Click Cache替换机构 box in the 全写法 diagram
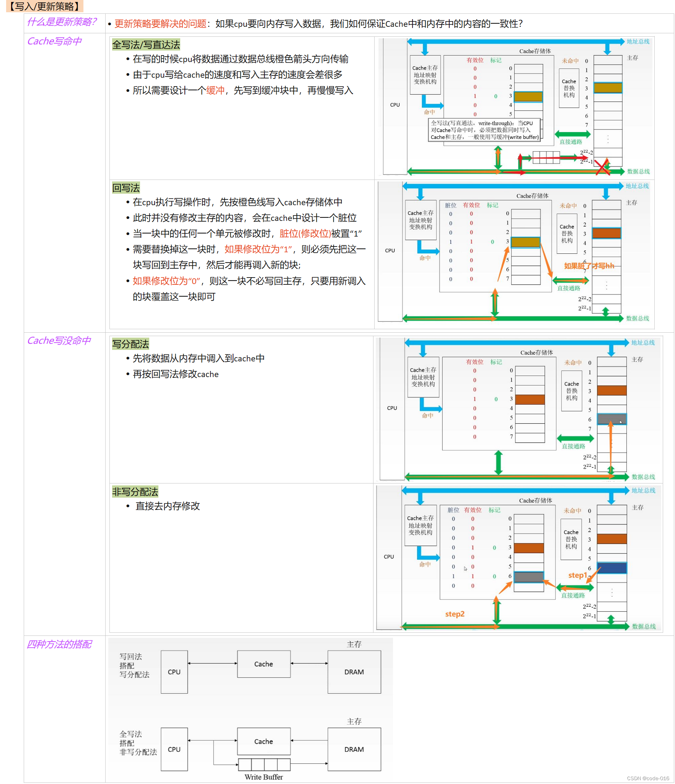Screen dimensions: 675x784 [x=569, y=88]
